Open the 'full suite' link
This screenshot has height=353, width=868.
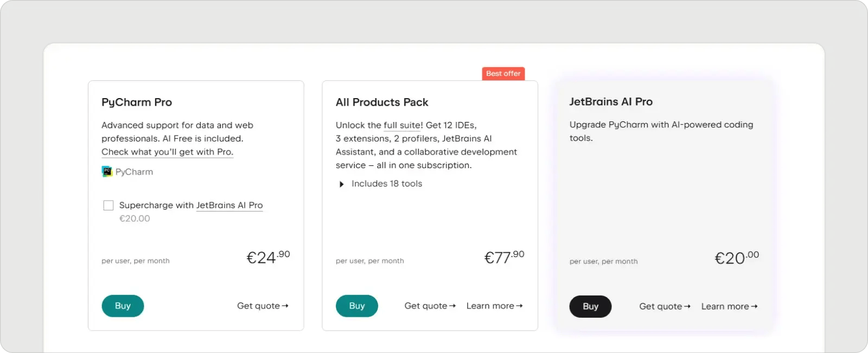[402, 125]
